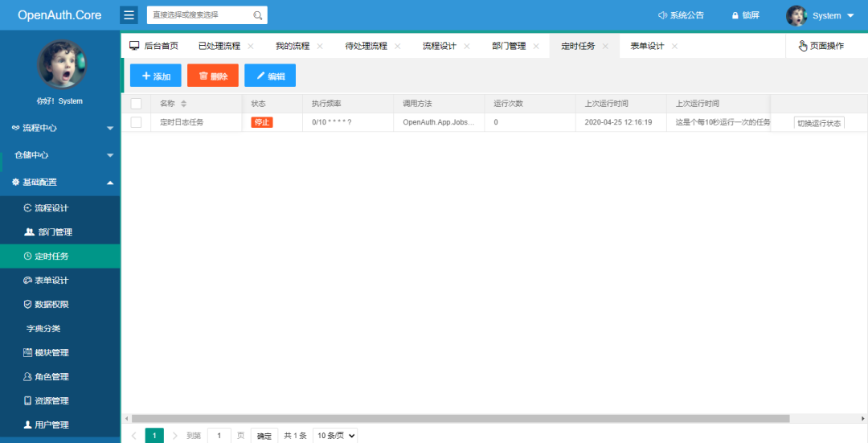Click the orange 删除 button
Image resolution: width=868 pixels, height=443 pixels.
[x=212, y=76]
